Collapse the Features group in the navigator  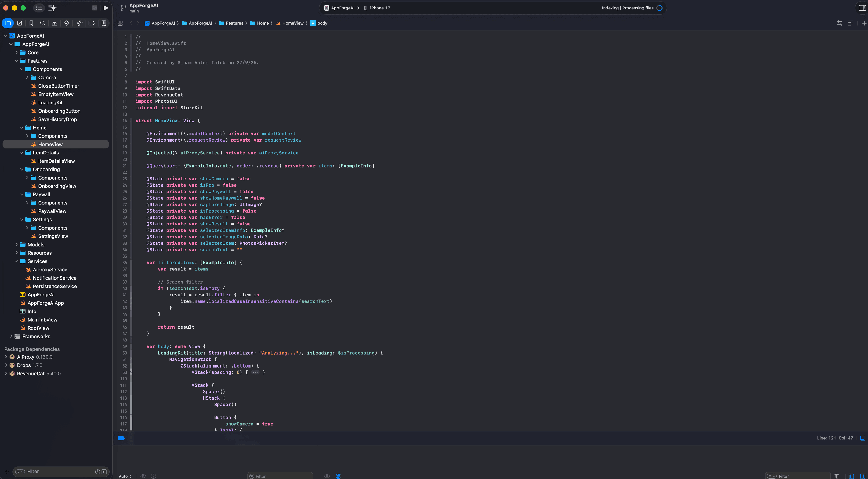[x=16, y=61]
